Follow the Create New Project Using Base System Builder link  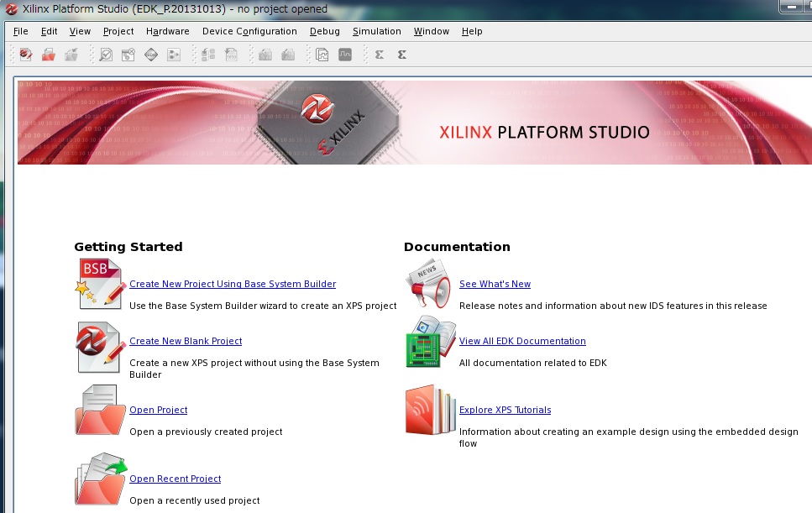click(x=233, y=284)
